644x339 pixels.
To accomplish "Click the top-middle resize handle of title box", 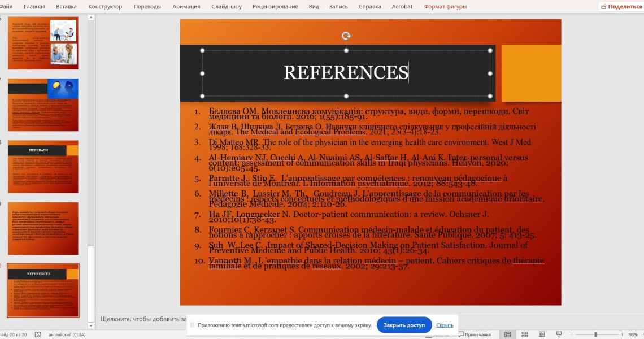I will click(x=346, y=50).
